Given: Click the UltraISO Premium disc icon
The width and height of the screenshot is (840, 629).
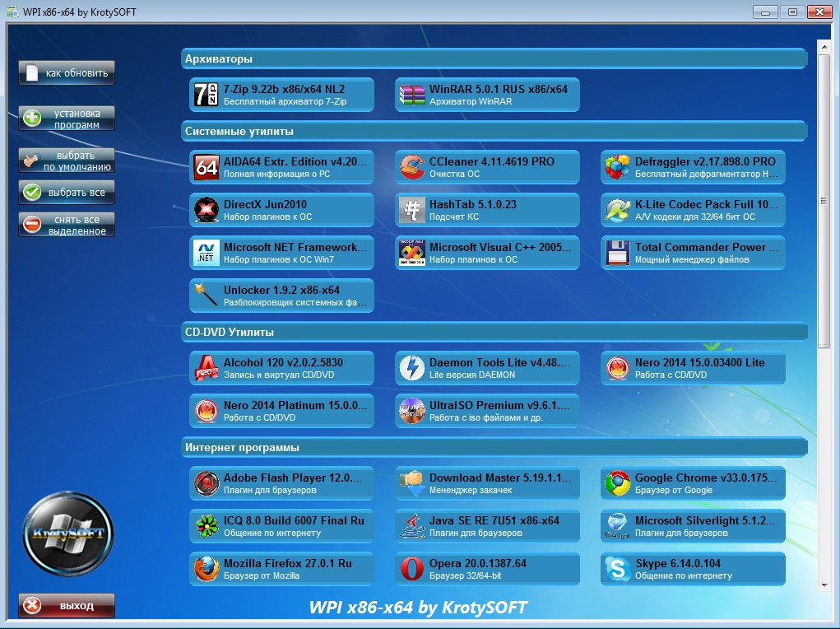Looking at the screenshot, I should 412,411.
